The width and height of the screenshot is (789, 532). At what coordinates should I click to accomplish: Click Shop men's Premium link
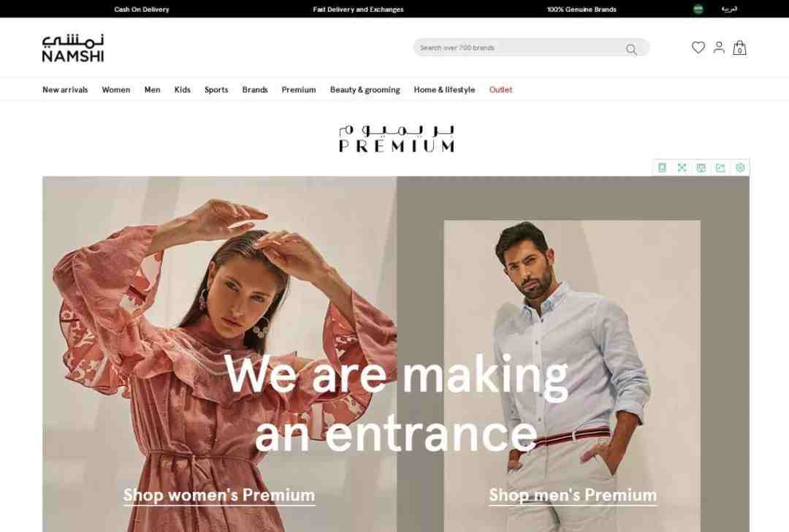[x=573, y=495]
